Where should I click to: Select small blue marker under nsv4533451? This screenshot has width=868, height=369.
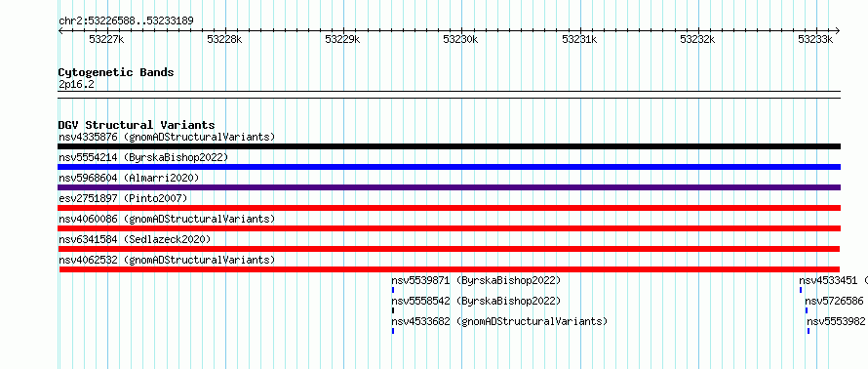click(801, 290)
